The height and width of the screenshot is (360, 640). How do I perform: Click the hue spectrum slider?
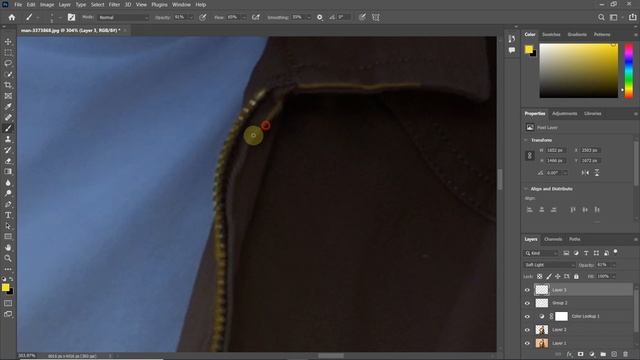pyautogui.click(x=629, y=71)
